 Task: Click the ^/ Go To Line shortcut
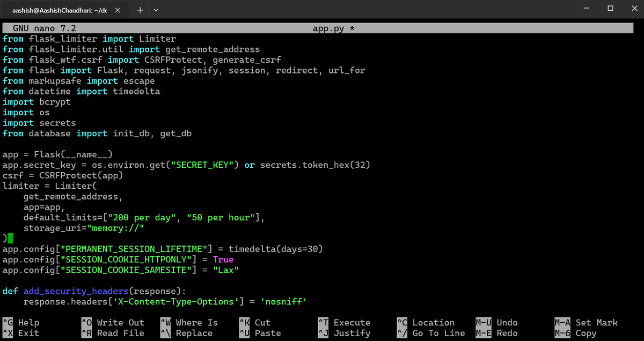coord(431,333)
